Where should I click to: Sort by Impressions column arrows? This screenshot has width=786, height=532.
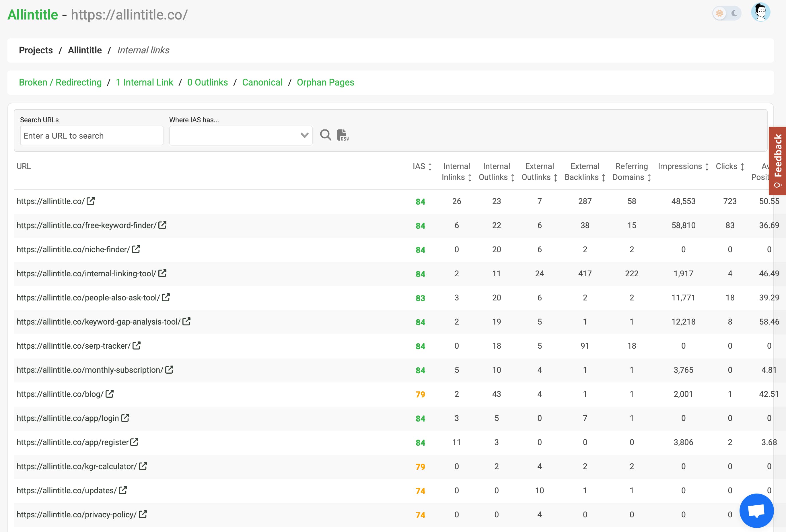[707, 167]
